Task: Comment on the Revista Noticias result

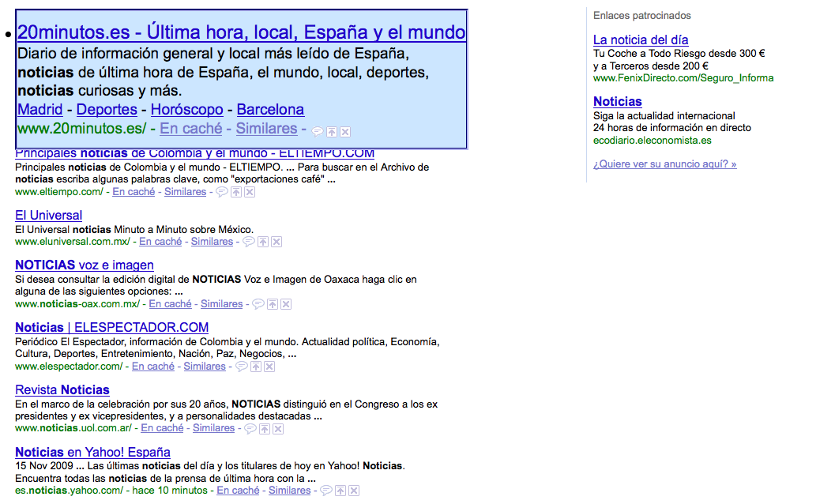Action: pyautogui.click(x=250, y=429)
